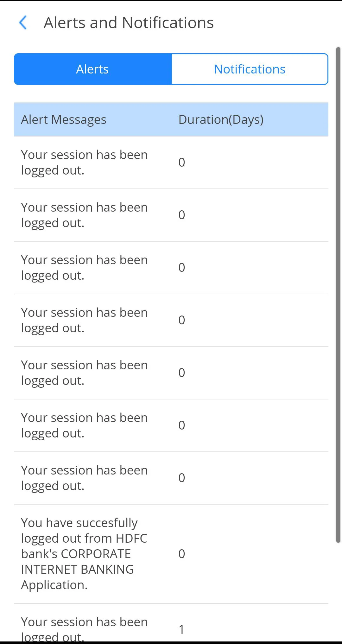Select the second session logged out alert
342x644 pixels.
84,215
